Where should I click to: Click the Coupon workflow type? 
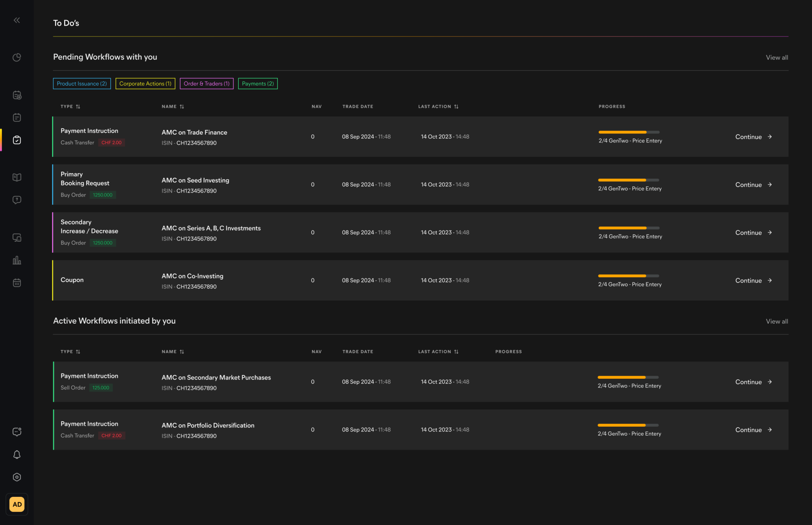coord(72,280)
